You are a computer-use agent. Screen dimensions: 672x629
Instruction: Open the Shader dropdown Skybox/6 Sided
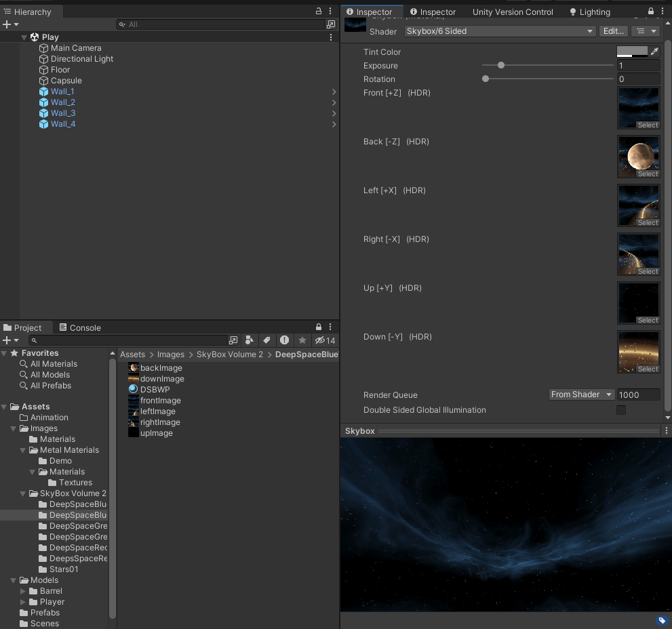click(x=500, y=31)
